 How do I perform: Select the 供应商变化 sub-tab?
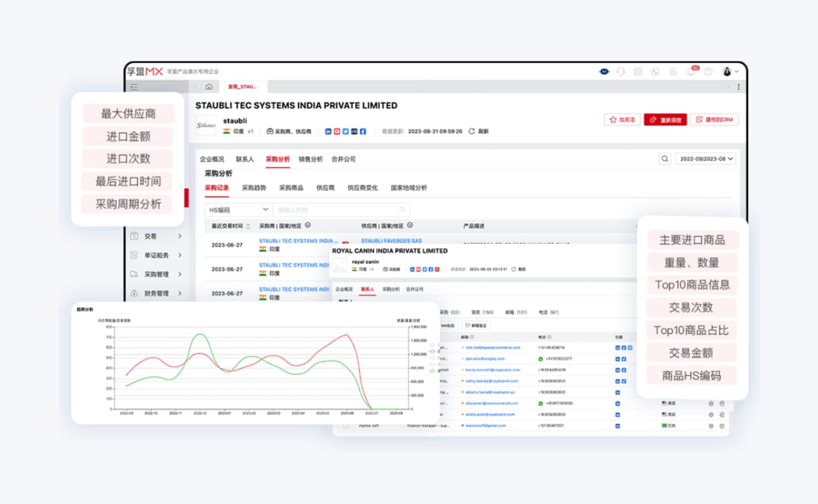tap(362, 188)
